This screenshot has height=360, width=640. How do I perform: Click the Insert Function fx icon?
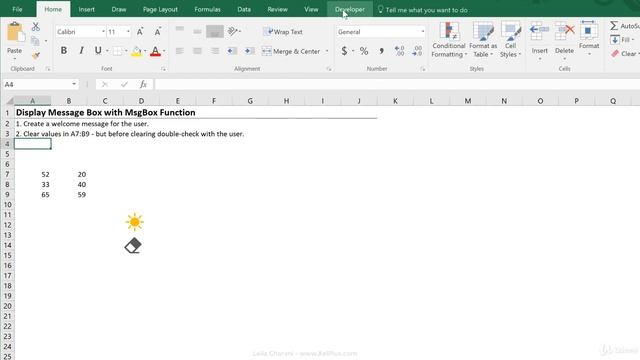tap(143, 84)
